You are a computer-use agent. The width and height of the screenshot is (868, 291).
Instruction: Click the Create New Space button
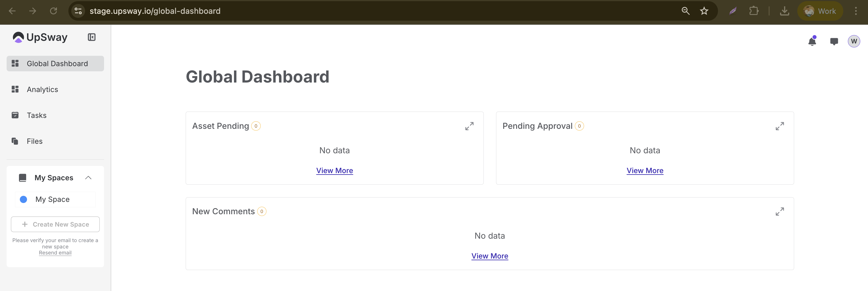pyautogui.click(x=55, y=224)
